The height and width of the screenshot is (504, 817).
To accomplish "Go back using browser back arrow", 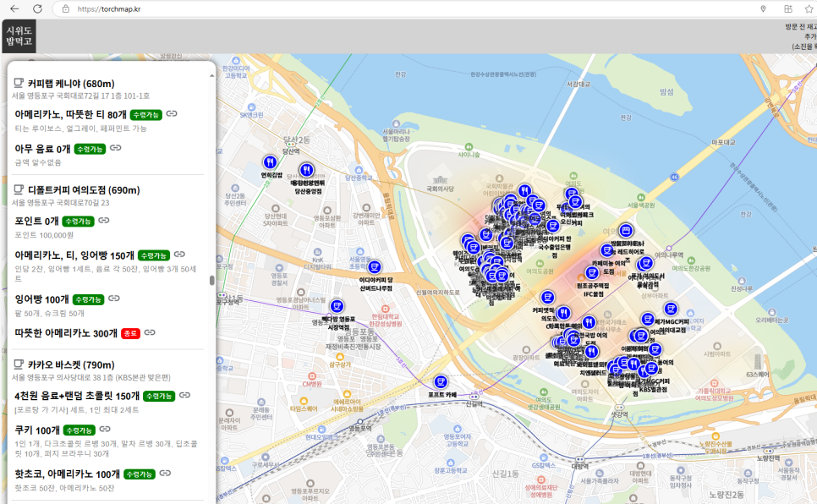I will pos(14,8).
